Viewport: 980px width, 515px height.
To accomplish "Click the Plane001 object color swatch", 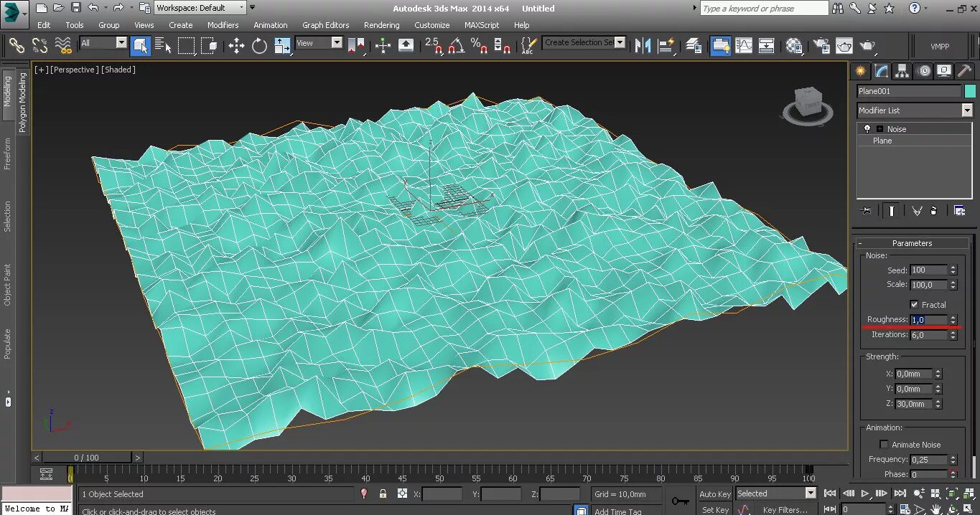I will [970, 91].
